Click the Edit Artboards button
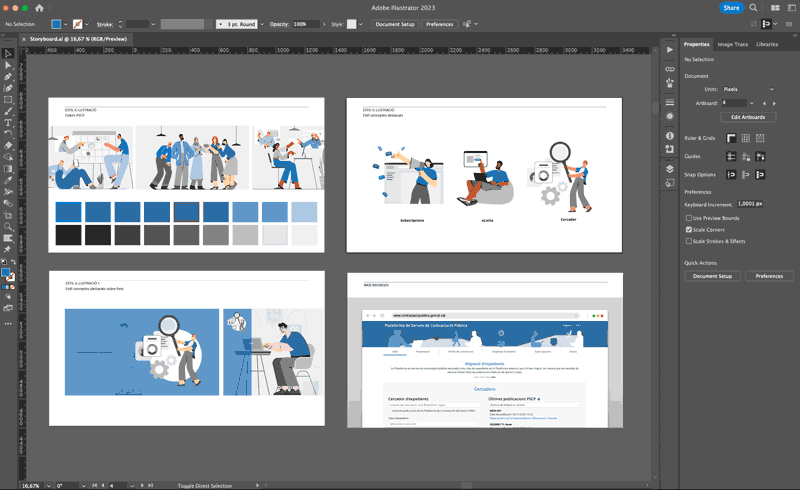This screenshot has width=800, height=490. [748, 117]
